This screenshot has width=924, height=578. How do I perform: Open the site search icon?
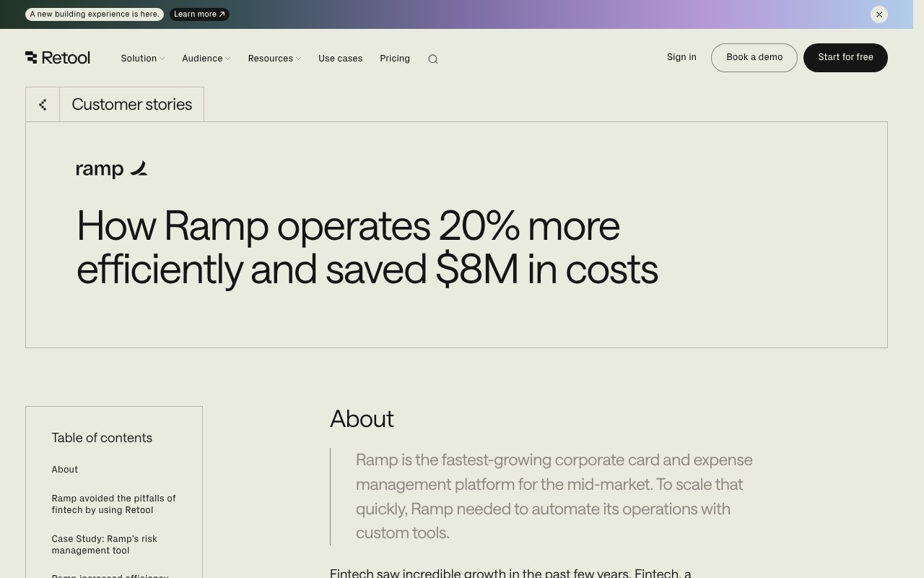(x=433, y=59)
